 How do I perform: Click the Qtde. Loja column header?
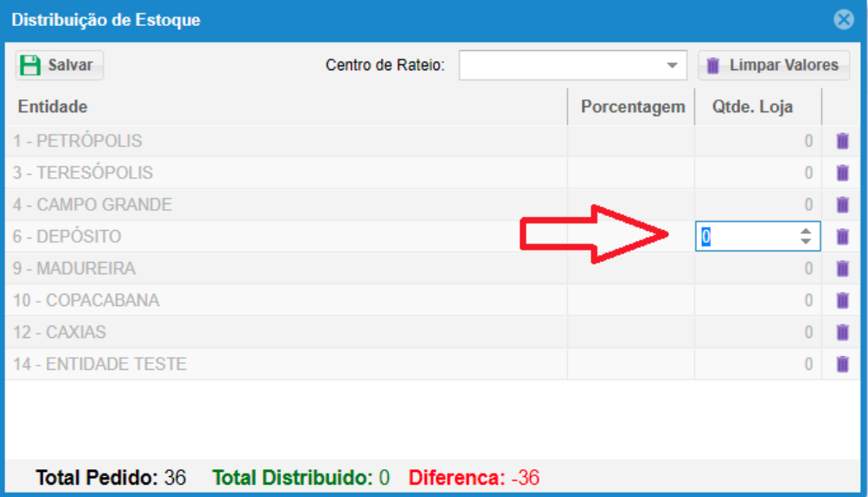(753, 107)
